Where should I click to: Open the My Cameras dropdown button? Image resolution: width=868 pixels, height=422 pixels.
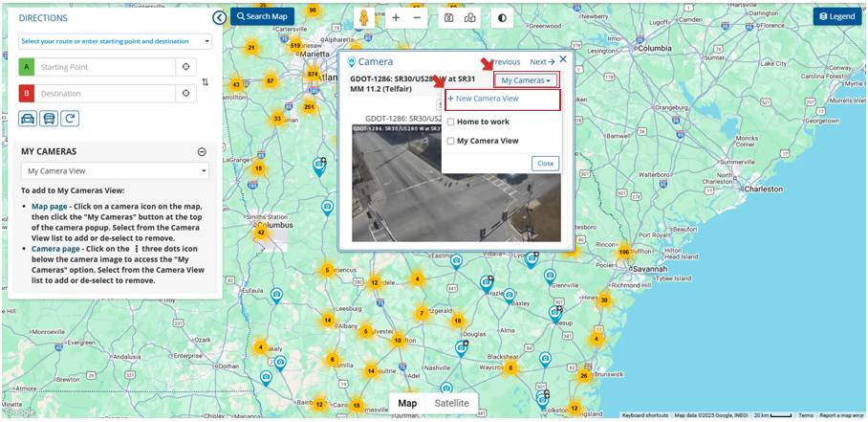[x=525, y=80]
